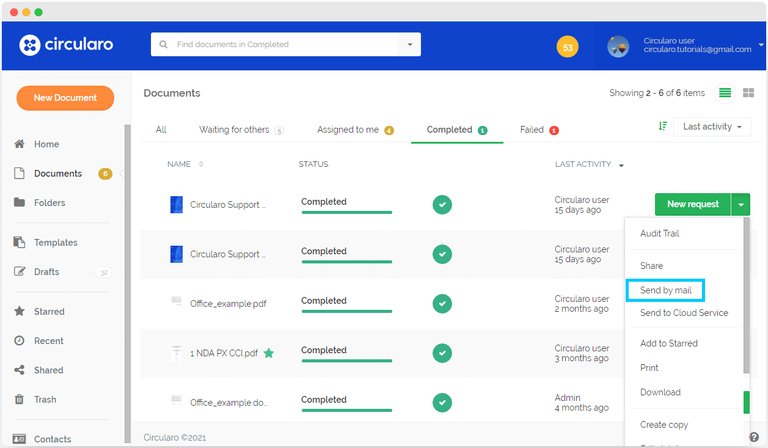The height and width of the screenshot is (448, 768).
Task: Open Starred in the sidebar
Action: [x=48, y=312]
